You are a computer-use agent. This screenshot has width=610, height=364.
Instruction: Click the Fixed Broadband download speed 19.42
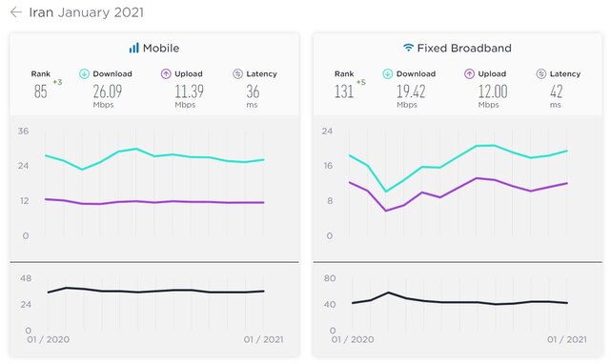(x=411, y=91)
